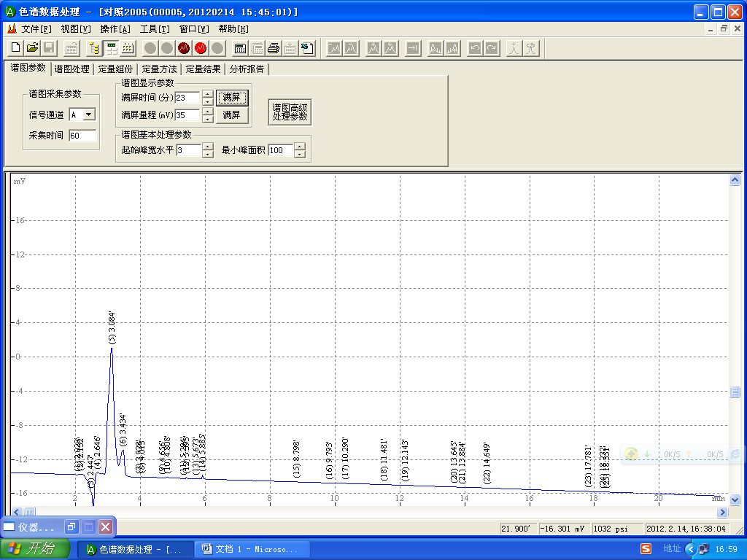Click the undo arrow icon
Image resolution: width=747 pixels, height=560 pixels.
(475, 48)
